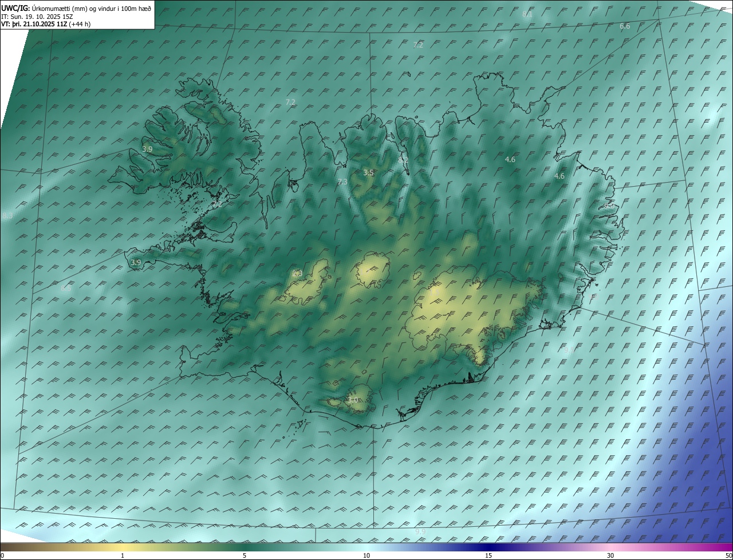Click the 5 tick on color scale
The width and height of the screenshot is (733, 560).
[x=245, y=555]
